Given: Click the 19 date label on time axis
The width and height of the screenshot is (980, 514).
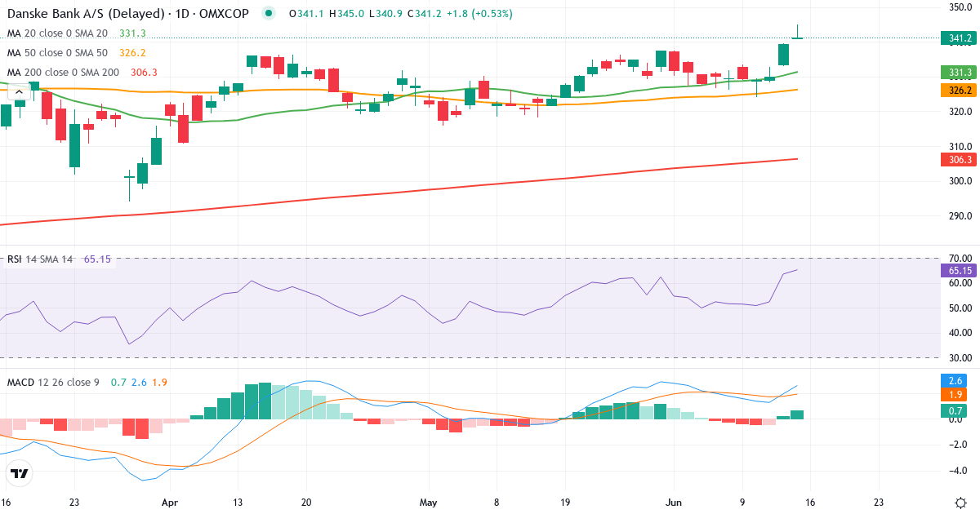Looking at the screenshot, I should [564, 503].
